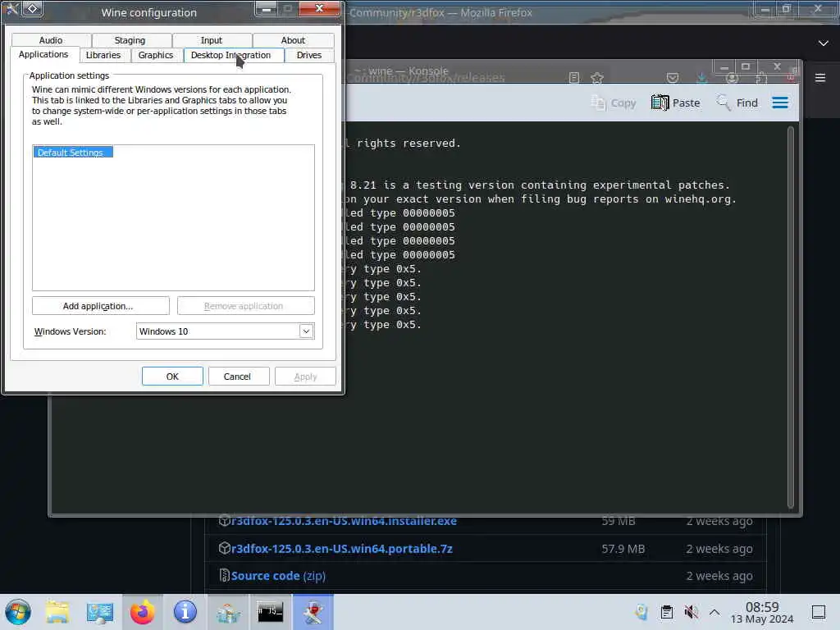Expand hidden system tray icons

tap(714, 612)
